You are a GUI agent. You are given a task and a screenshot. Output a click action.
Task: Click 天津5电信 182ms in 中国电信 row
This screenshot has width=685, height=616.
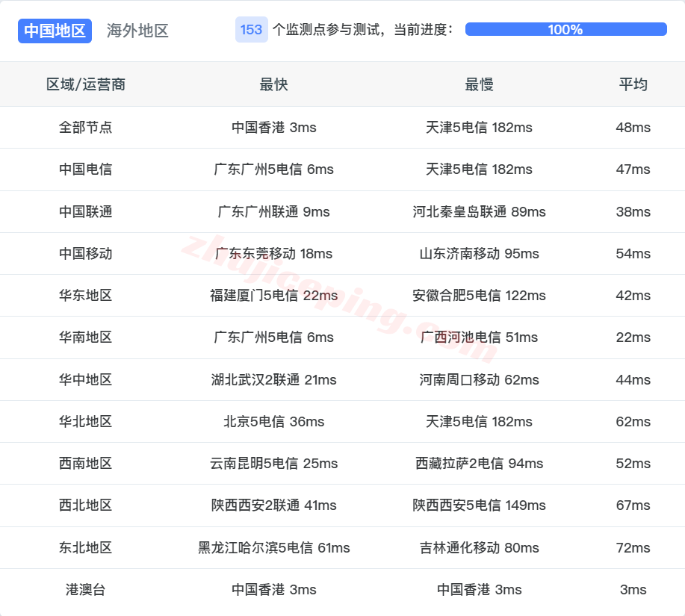tap(480, 169)
